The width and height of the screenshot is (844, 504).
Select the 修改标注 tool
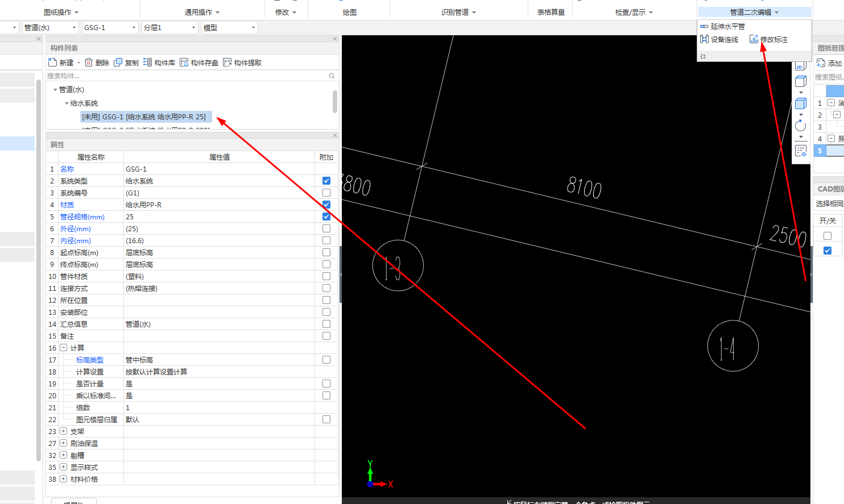coord(769,39)
